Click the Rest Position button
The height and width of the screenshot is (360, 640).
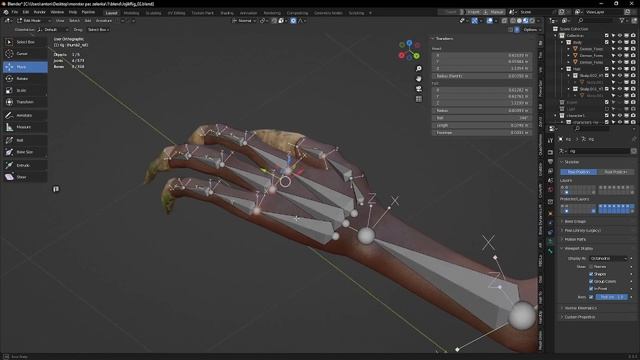coord(616,172)
